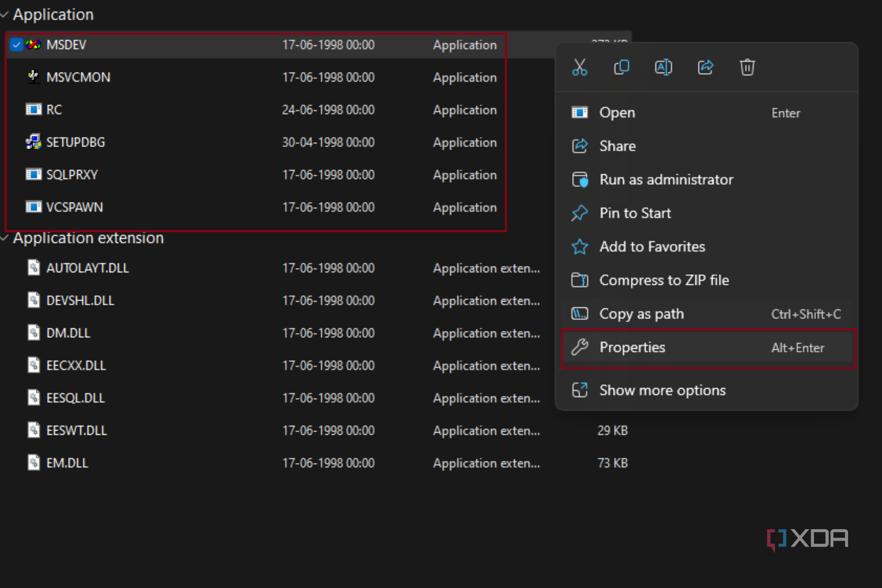Click the Share arrow icon at top
Image resolution: width=882 pixels, height=588 pixels.
pos(705,67)
